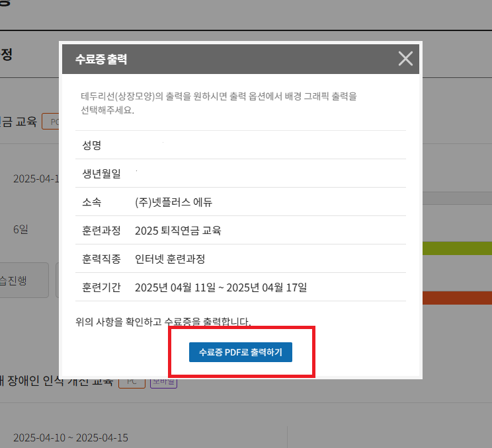
Task: Click the PC badge beside 장애인 인식 개선 교육
Action: coord(132,382)
